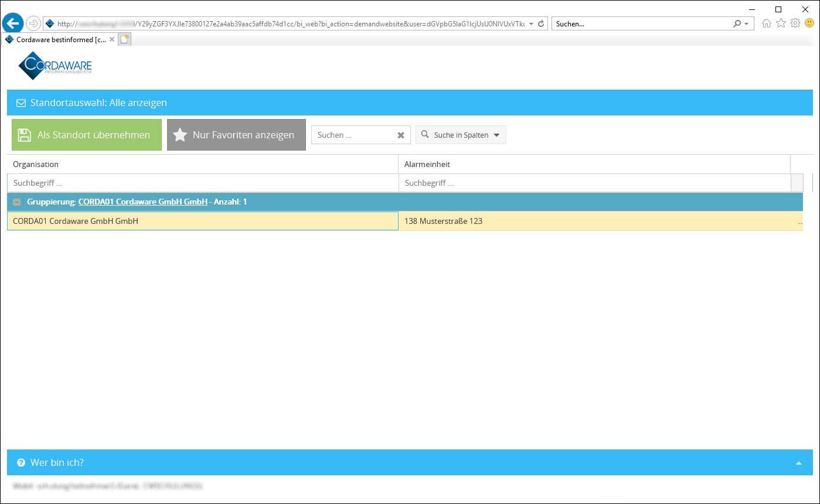This screenshot has width=820, height=504.
Task: Open the browser home page icon
Action: (x=766, y=23)
